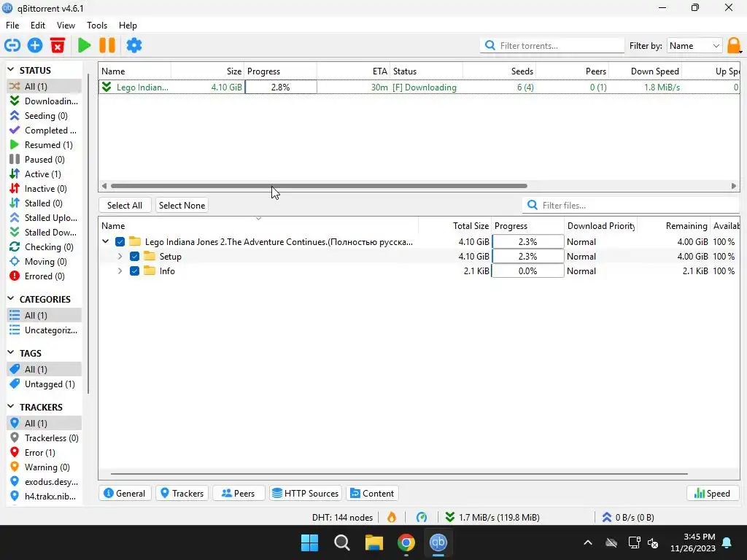The image size is (747, 560).
Task: Select Untagged (1) tag filter
Action: pyautogui.click(x=44, y=384)
